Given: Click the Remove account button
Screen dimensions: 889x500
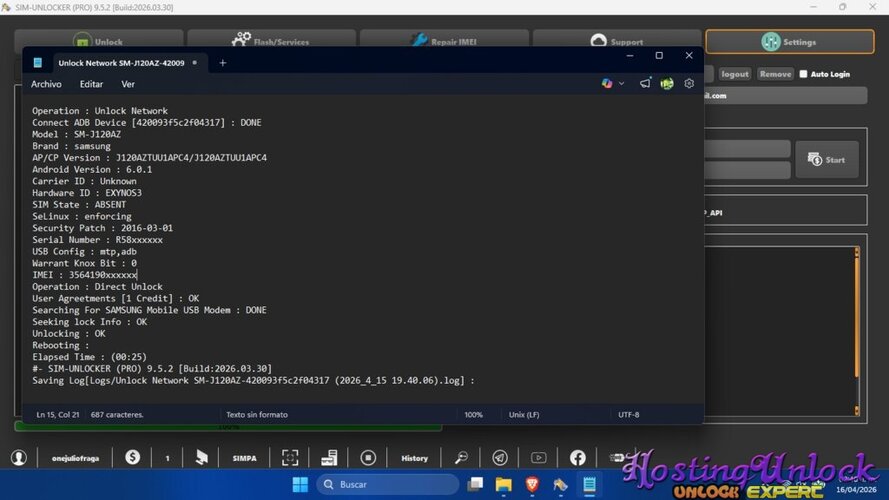Looking at the screenshot, I should coord(775,74).
